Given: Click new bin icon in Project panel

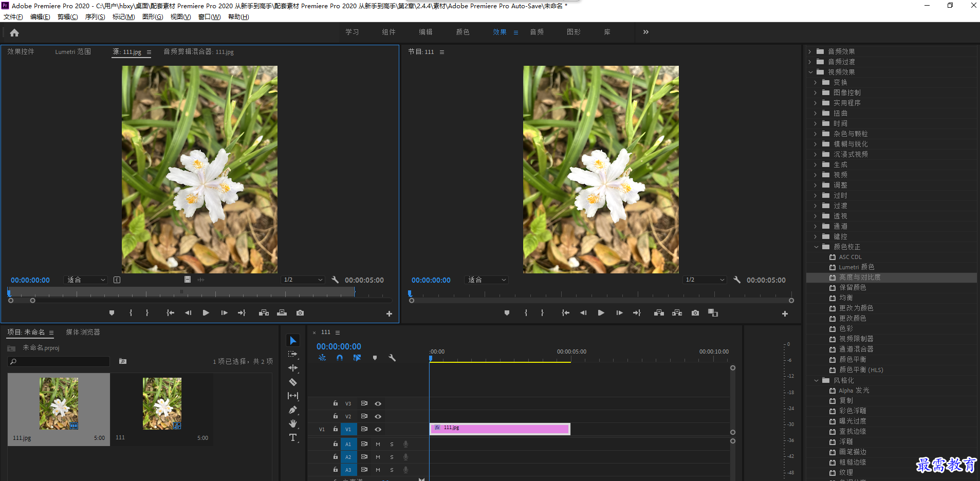Looking at the screenshot, I should (123, 361).
